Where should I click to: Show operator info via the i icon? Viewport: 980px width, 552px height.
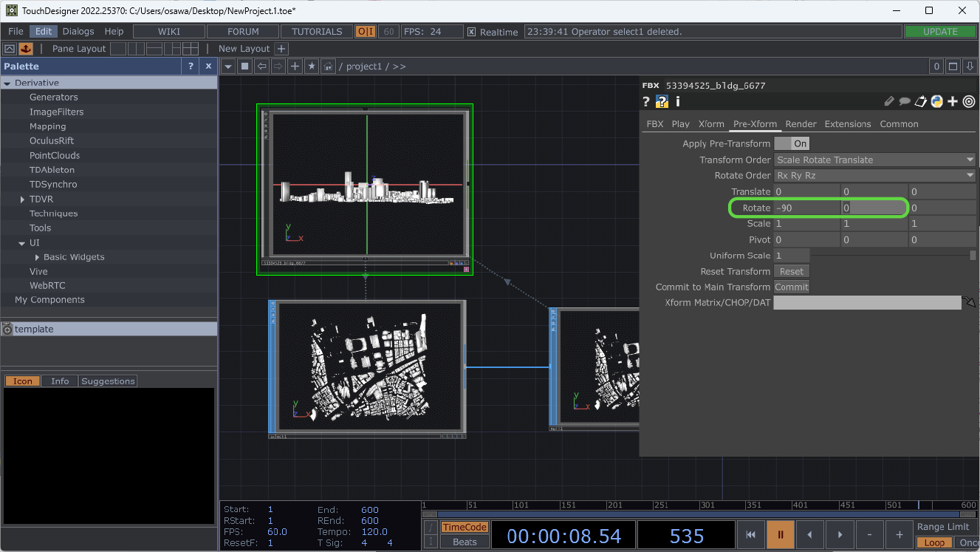pyautogui.click(x=678, y=102)
